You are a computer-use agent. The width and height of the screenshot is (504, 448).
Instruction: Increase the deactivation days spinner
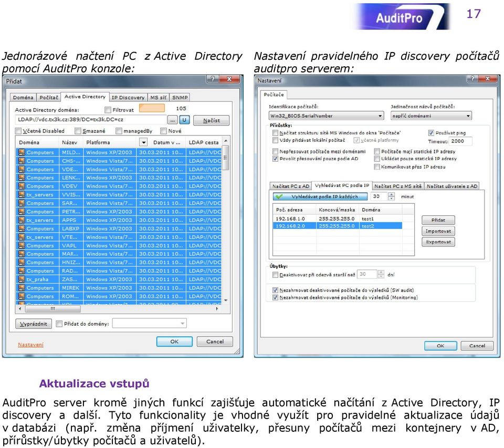[x=381, y=272]
